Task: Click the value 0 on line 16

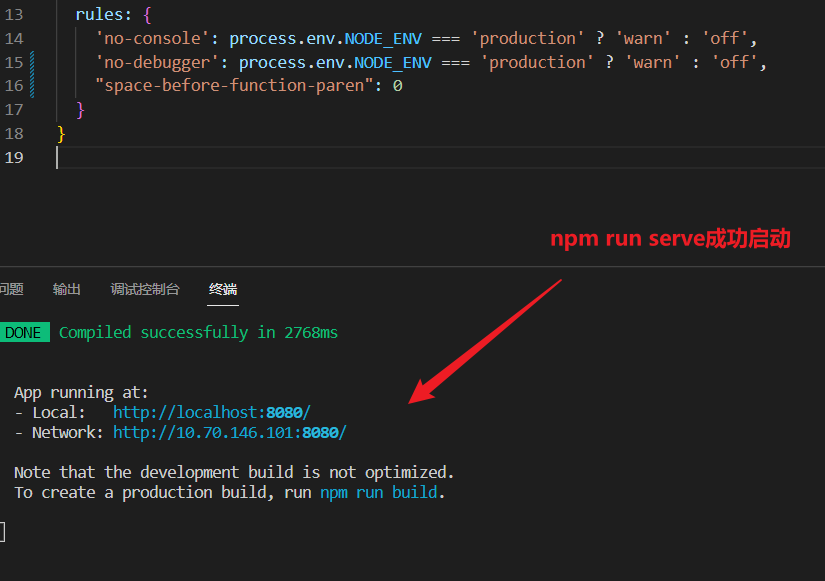Action: click(397, 85)
